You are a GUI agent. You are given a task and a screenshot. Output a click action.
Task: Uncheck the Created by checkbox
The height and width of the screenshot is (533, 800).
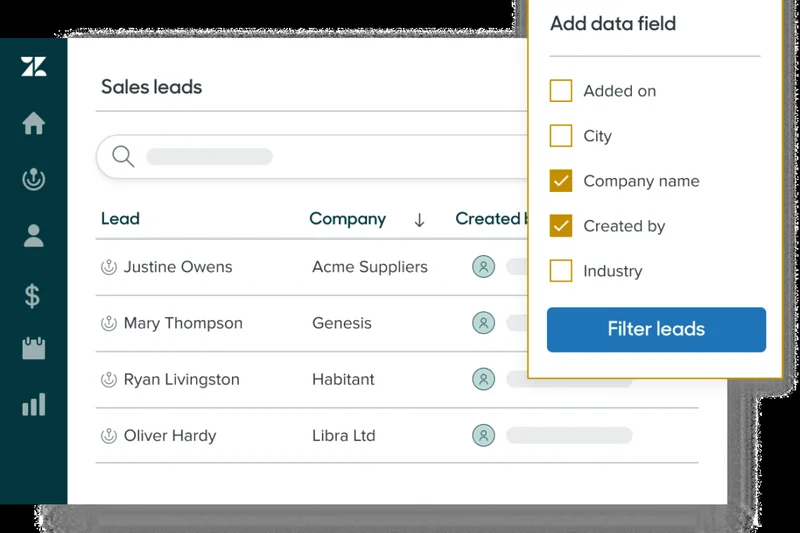pyautogui.click(x=561, y=226)
